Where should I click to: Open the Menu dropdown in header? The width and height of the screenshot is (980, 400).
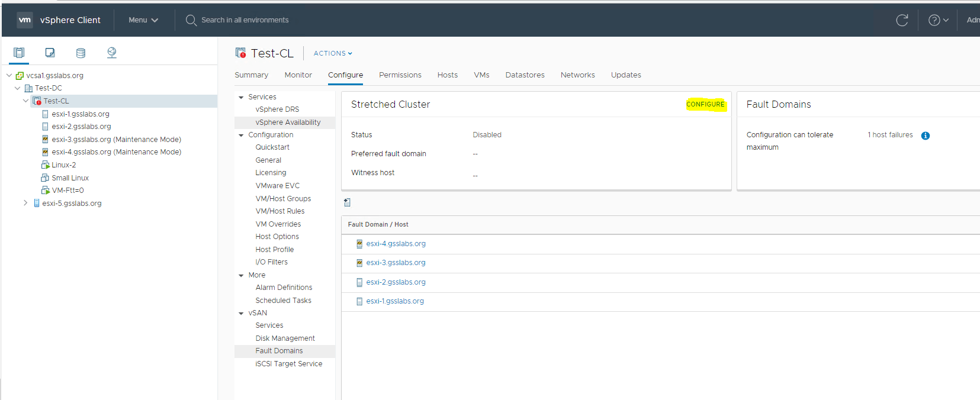(143, 20)
